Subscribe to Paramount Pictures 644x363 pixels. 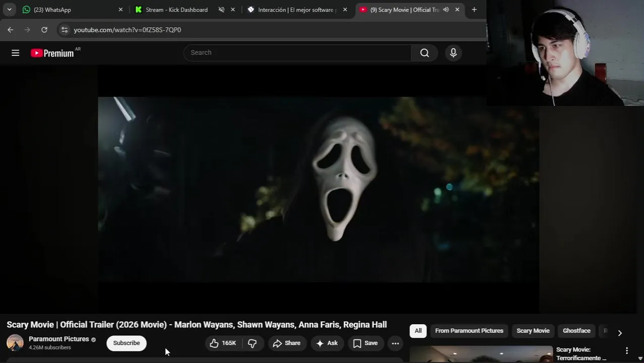coord(126,343)
